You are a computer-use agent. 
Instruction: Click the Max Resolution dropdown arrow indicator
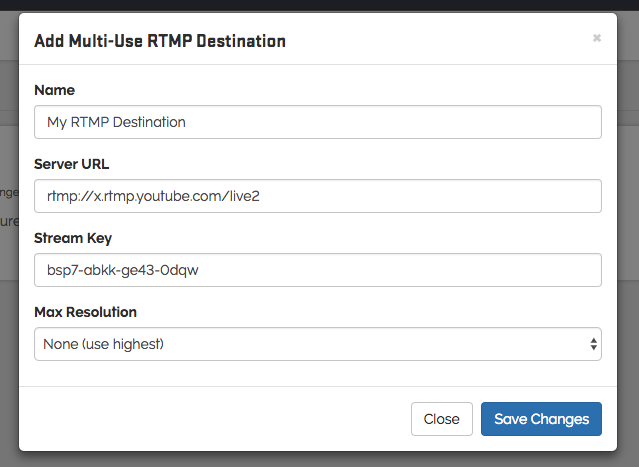pyautogui.click(x=594, y=344)
